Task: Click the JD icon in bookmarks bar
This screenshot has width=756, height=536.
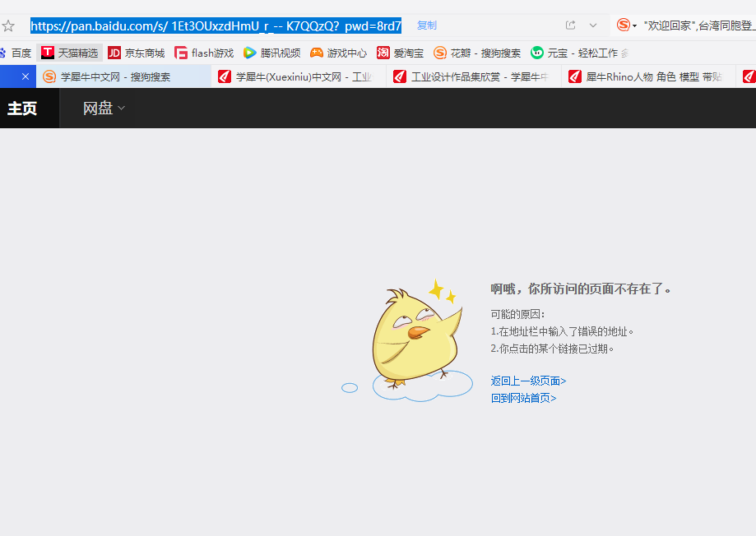Action: 114,53
